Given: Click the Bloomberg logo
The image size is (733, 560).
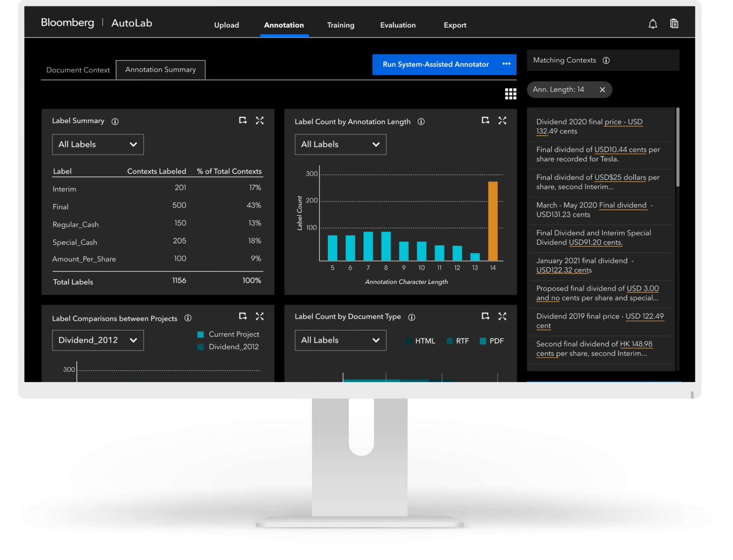Looking at the screenshot, I should [67, 23].
